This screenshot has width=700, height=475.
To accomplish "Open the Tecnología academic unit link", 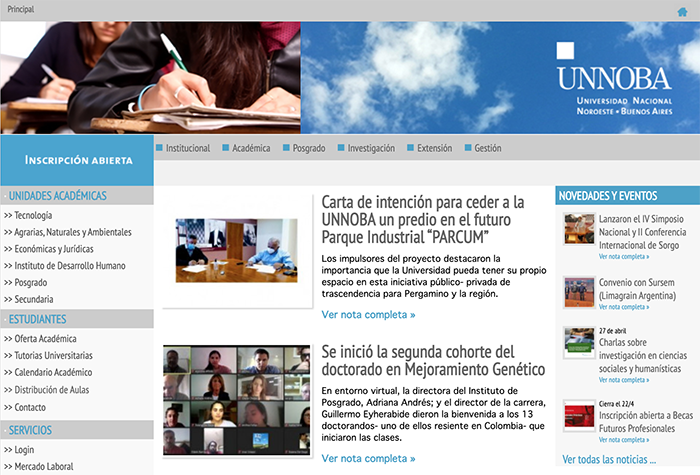I will 33,215.
